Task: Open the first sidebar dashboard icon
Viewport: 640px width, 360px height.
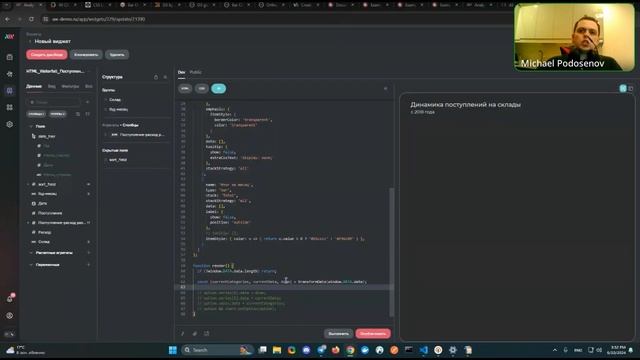Action: (x=9, y=57)
